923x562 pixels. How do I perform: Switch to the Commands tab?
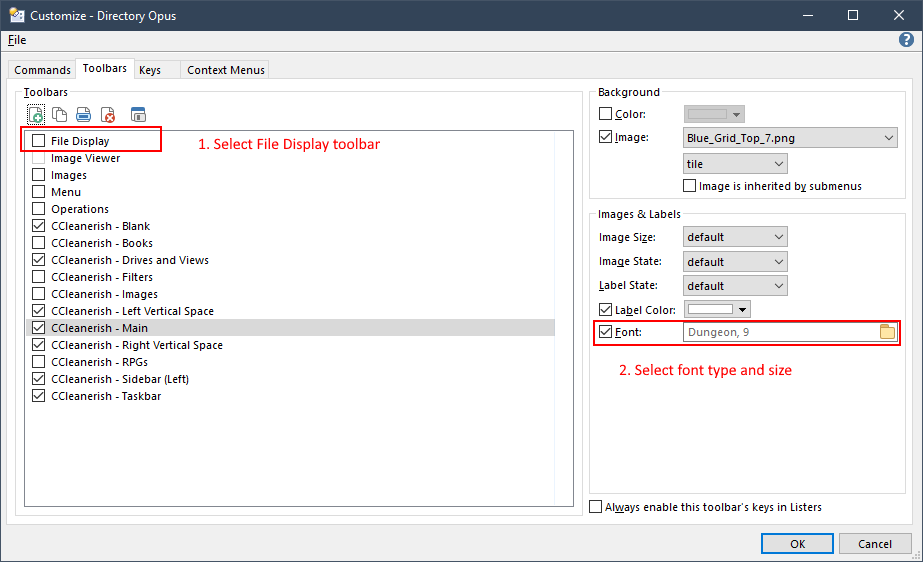42,70
